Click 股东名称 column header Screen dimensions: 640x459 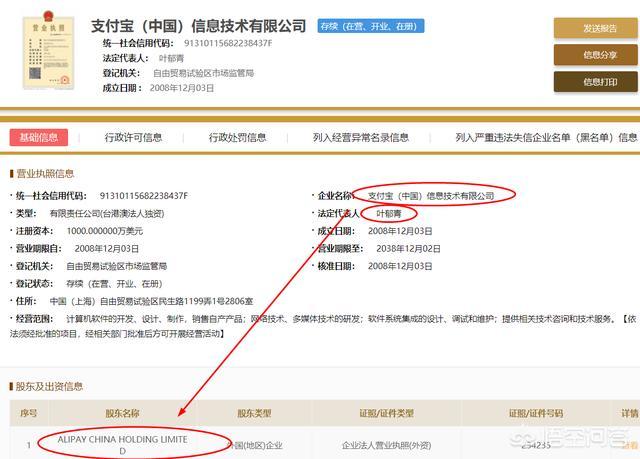pyautogui.click(x=122, y=413)
